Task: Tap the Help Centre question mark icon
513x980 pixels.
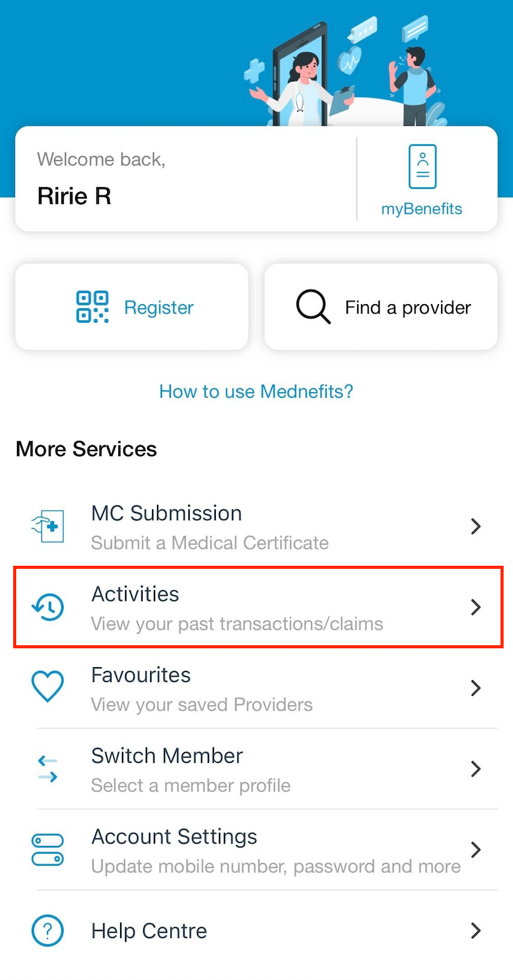Action: 48,931
